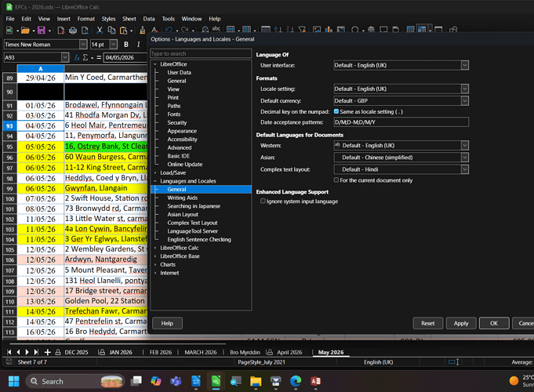Export directly as PDF
The height and width of the screenshot is (392, 534).
click(x=61, y=31)
